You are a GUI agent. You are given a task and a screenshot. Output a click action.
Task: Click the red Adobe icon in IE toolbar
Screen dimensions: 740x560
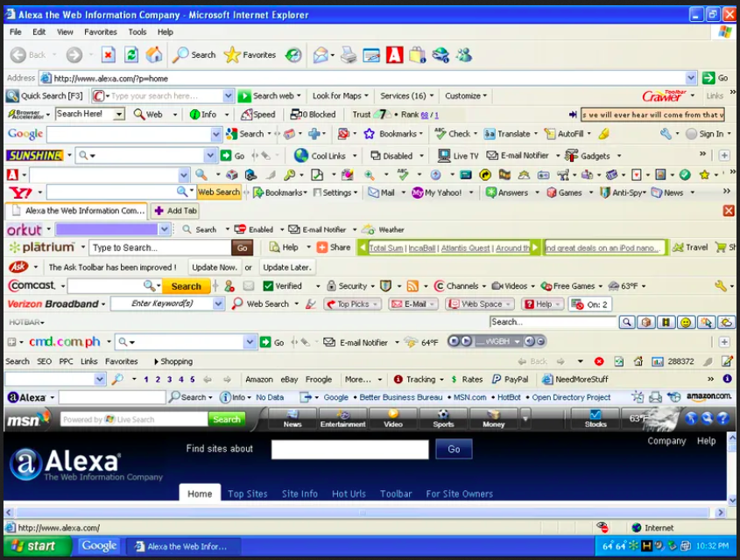395,55
